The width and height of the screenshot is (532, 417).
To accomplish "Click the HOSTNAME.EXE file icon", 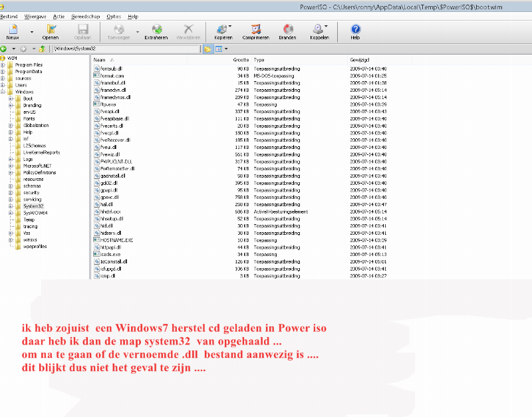I will [x=96, y=240].
